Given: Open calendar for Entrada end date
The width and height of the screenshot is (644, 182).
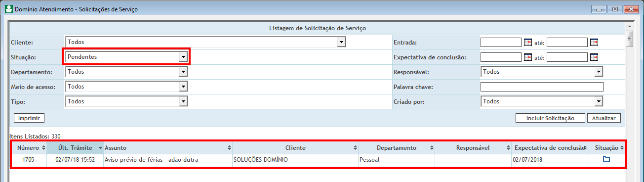Looking at the screenshot, I should (x=594, y=43).
